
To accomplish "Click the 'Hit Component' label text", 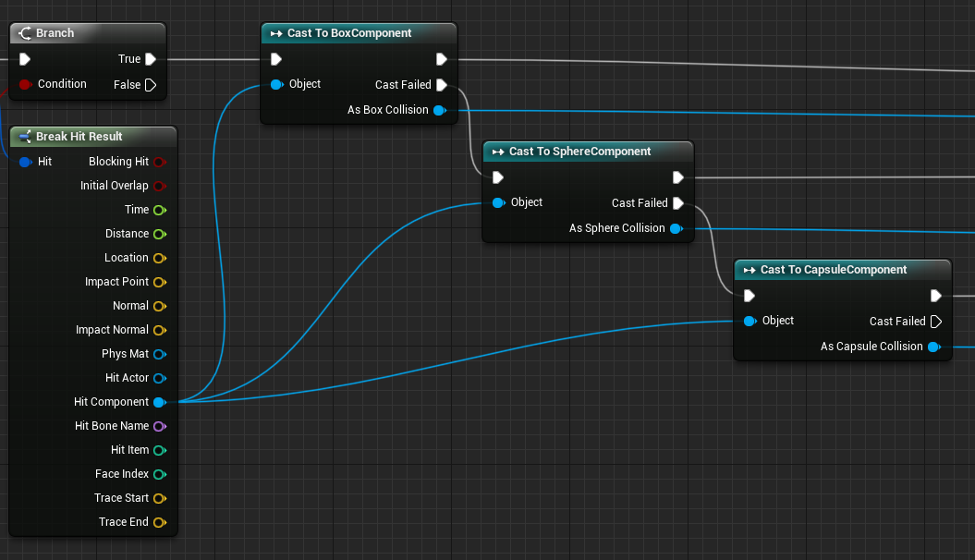I will (111, 402).
